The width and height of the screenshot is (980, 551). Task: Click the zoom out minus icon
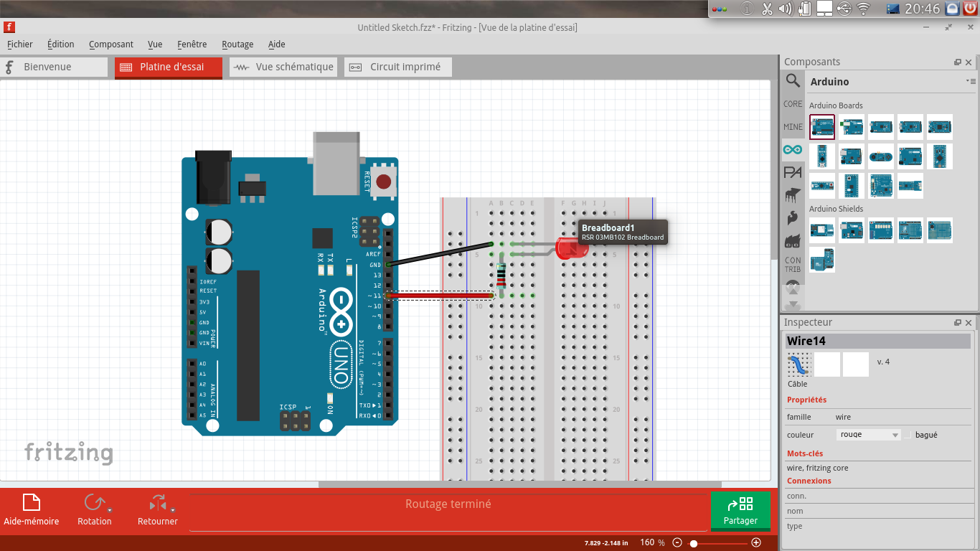(677, 543)
